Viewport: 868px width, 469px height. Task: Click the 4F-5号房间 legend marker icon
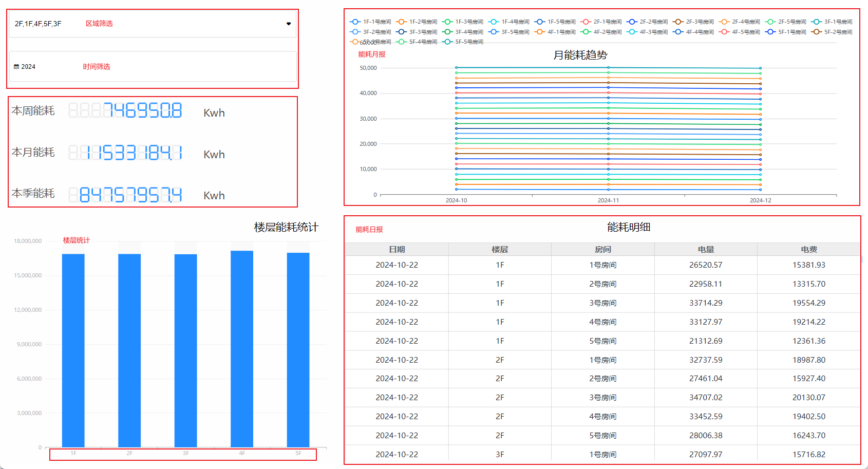pos(724,32)
